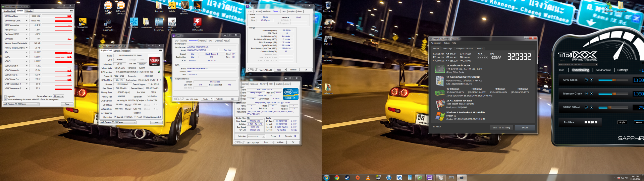Select TRIXX profile slot 1
Screen dimensions: 644x181
coord(586,122)
